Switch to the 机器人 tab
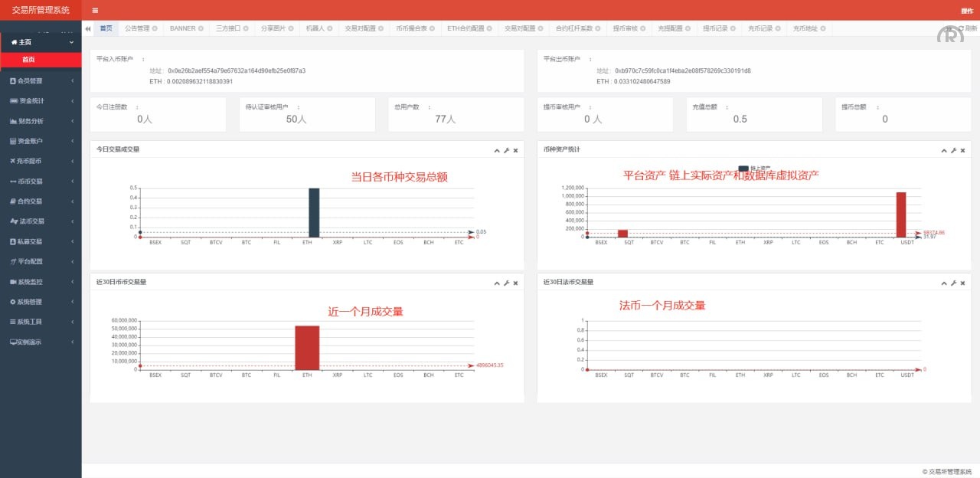Image resolution: width=980 pixels, height=478 pixels. tap(315, 28)
